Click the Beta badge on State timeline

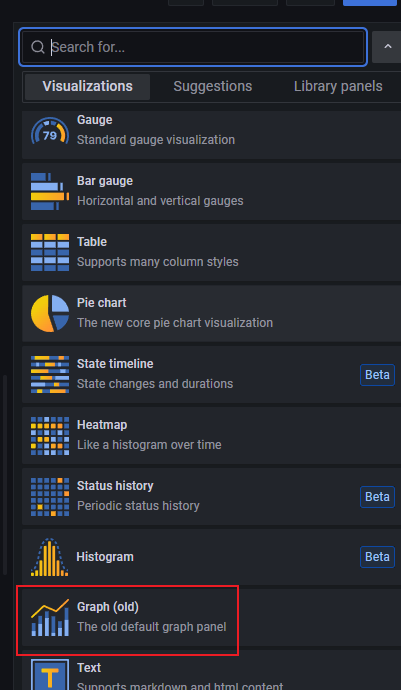[377, 375]
